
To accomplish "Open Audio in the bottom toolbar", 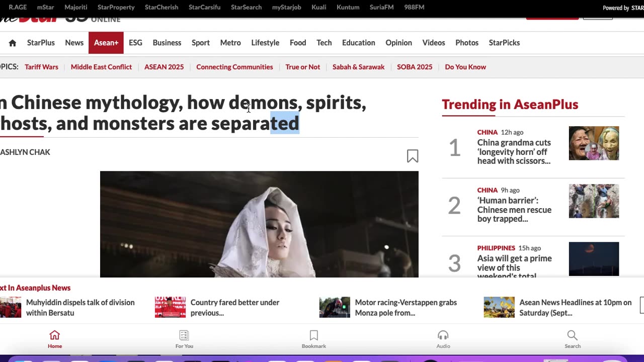I will point(443,339).
